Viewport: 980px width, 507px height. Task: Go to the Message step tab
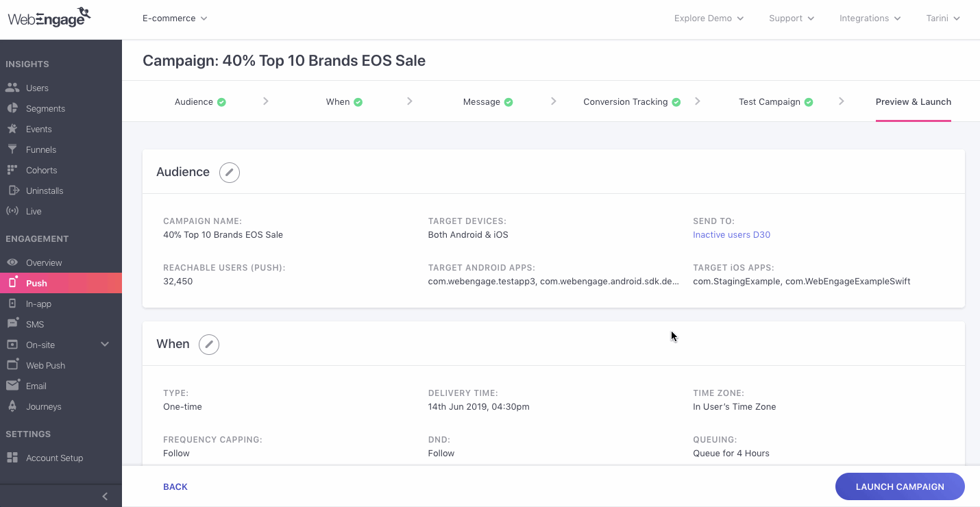tap(488, 101)
